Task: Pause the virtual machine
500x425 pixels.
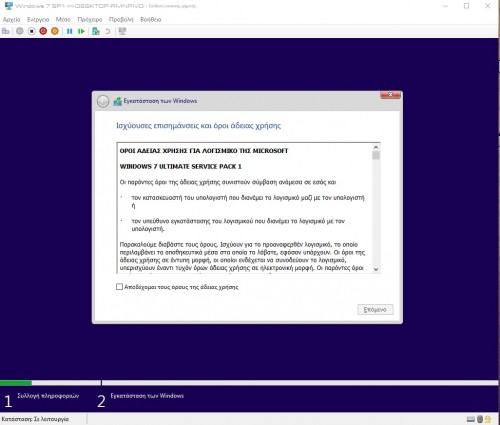Action: [x=69, y=31]
